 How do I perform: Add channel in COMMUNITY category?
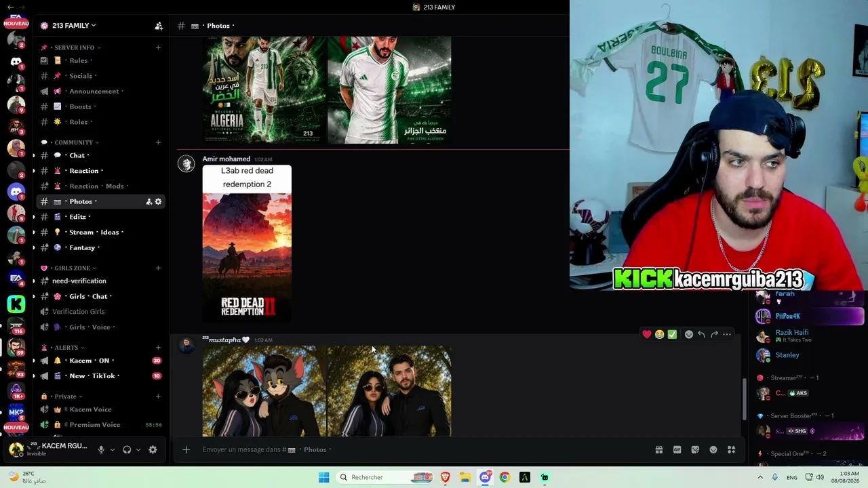tap(158, 142)
